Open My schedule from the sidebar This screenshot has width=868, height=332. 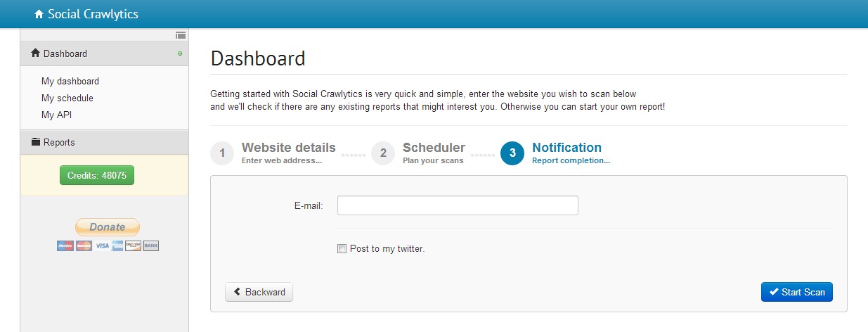click(x=67, y=98)
